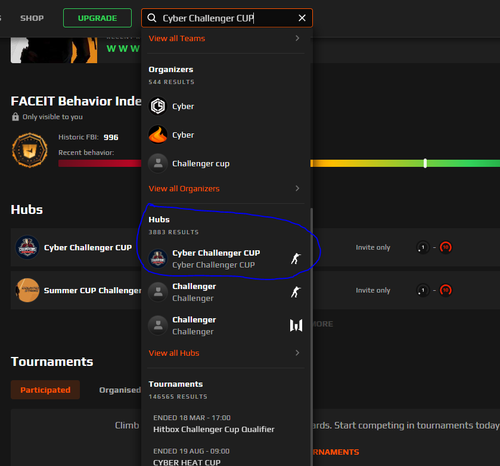Click the Warzone-style icon on Challenger hub
500x466 pixels.
tap(296, 325)
